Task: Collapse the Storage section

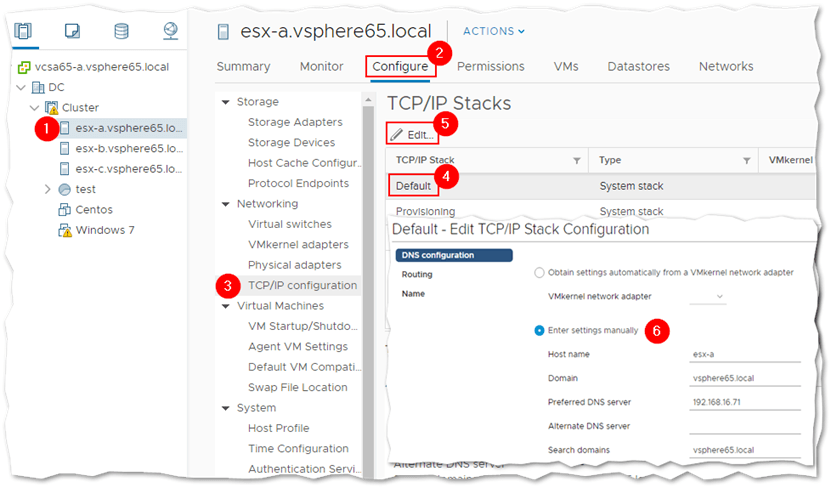Action: 225,102
